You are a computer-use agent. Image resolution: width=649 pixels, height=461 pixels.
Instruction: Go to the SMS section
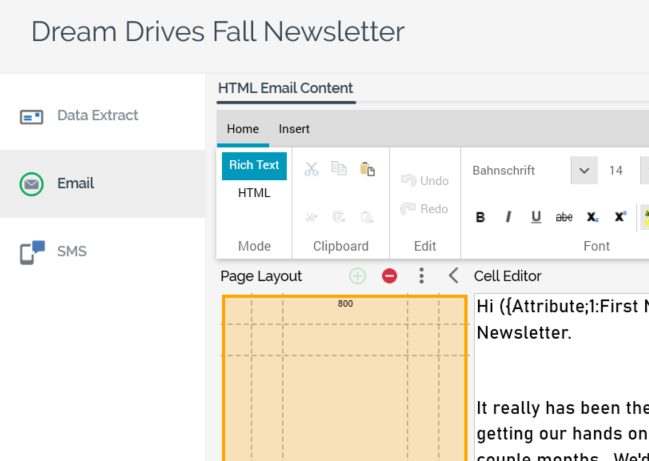pyautogui.click(x=71, y=252)
